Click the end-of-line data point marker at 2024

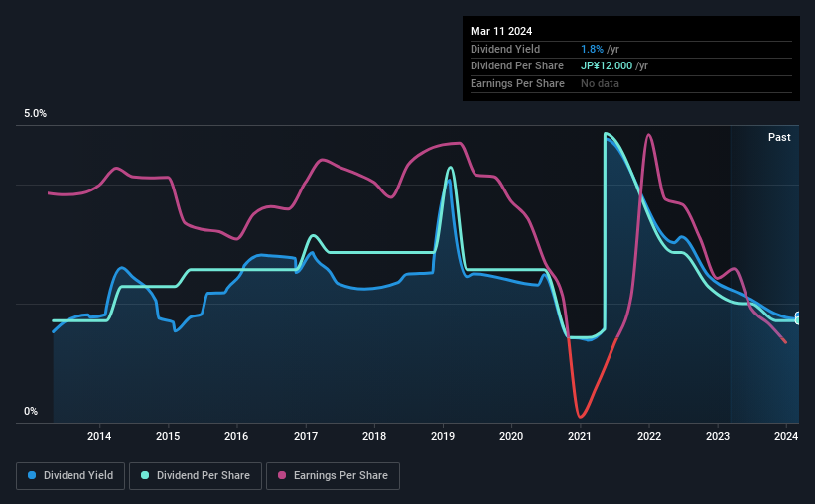(x=797, y=318)
